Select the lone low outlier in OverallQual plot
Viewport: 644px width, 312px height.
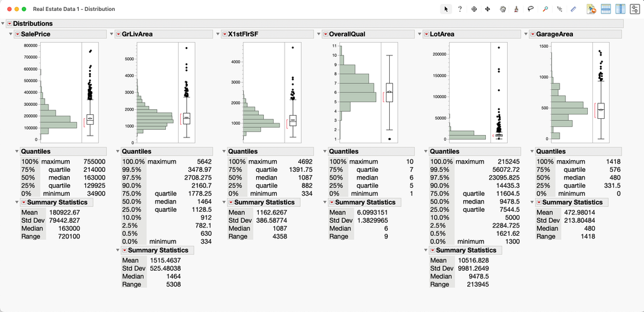[389, 140]
